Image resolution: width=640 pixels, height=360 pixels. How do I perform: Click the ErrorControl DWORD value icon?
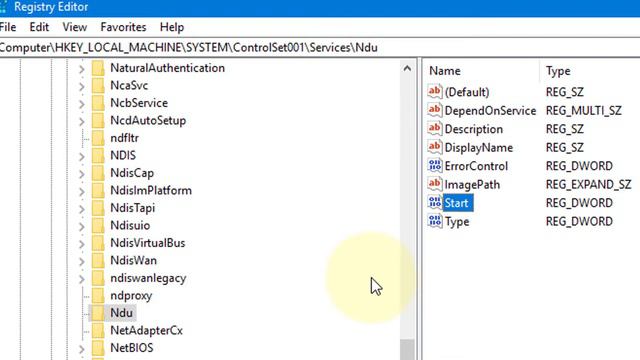435,166
